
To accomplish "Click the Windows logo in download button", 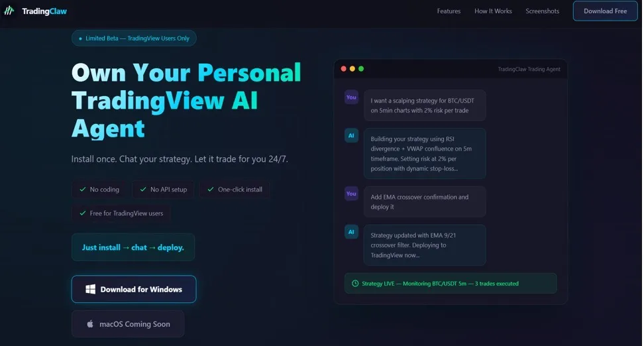I will click(90, 289).
